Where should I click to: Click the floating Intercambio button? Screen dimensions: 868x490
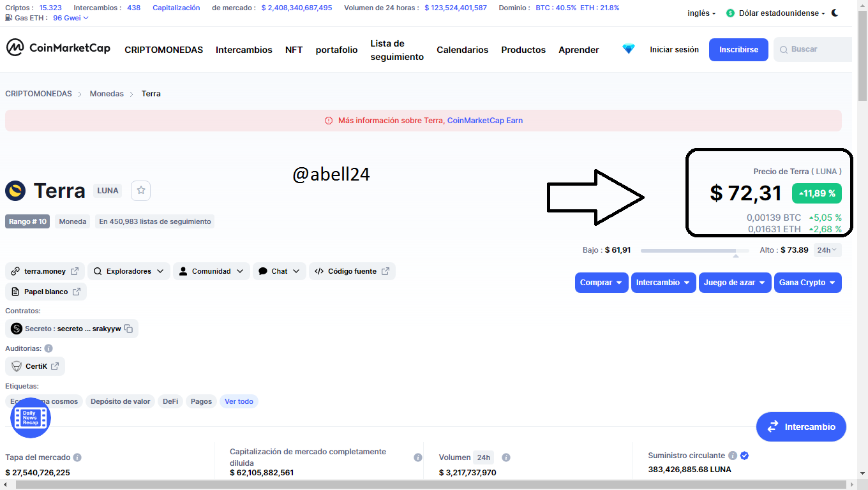pos(801,427)
